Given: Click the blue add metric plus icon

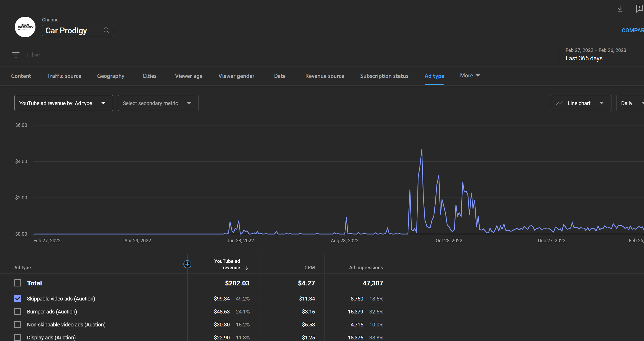Looking at the screenshot, I should [187, 264].
